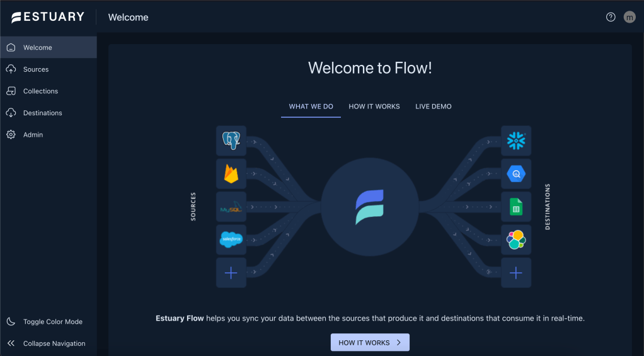
Task: Switch to the LIVE DEMO tab
Action: pos(434,106)
